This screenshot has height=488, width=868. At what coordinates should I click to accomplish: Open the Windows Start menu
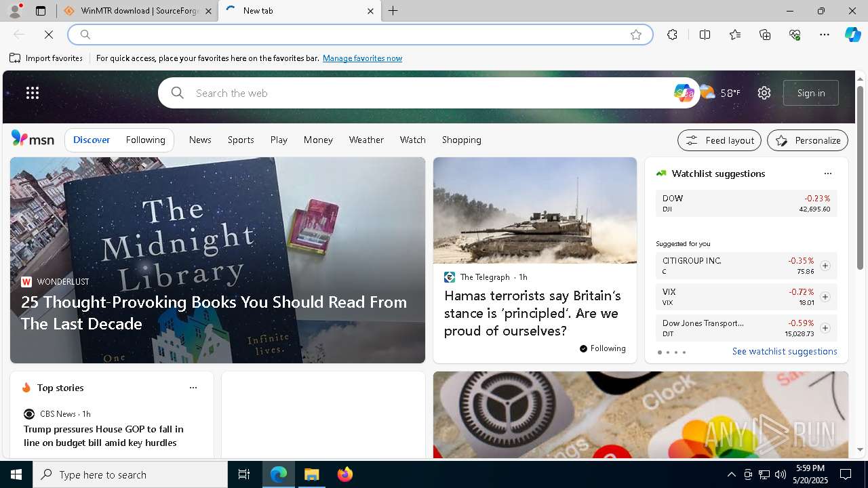pos(16,474)
